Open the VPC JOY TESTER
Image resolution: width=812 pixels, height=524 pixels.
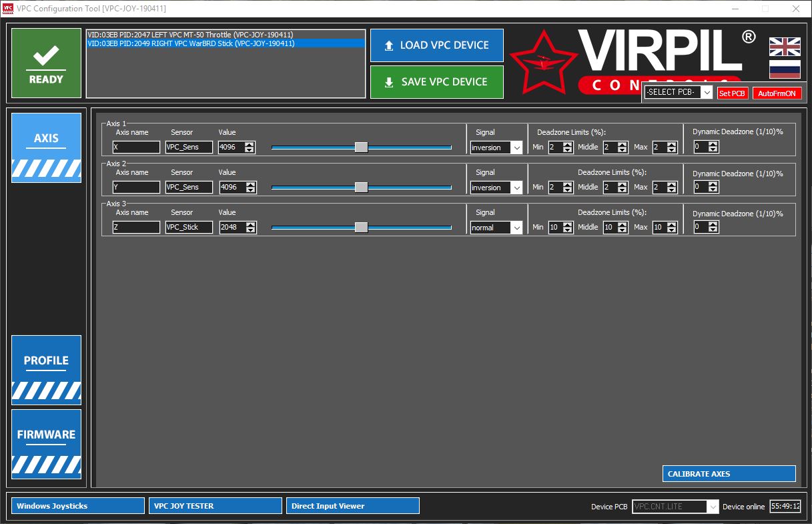click(x=215, y=506)
